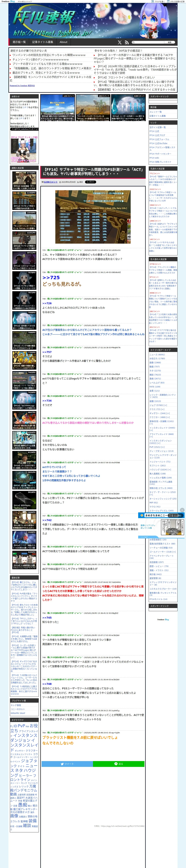
Task: Click the ACT damage meter screenshot in the article
Action: point(93,217)
